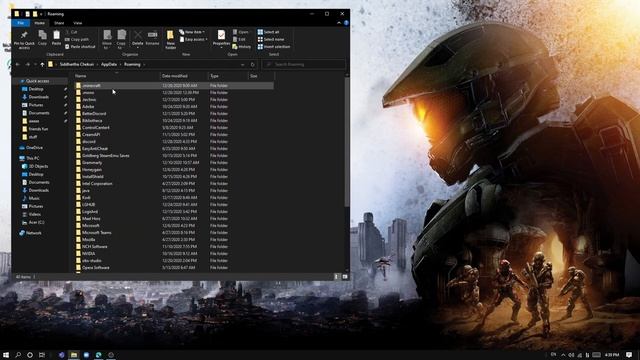
Task: Open the Customize Quick Access Toolbar dropdown
Action: click(41, 14)
